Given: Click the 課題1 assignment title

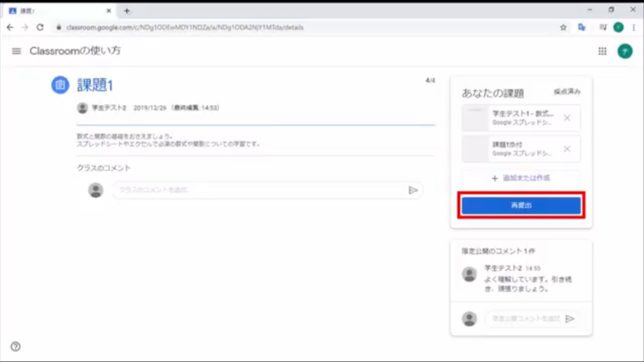Looking at the screenshot, I should point(95,85).
